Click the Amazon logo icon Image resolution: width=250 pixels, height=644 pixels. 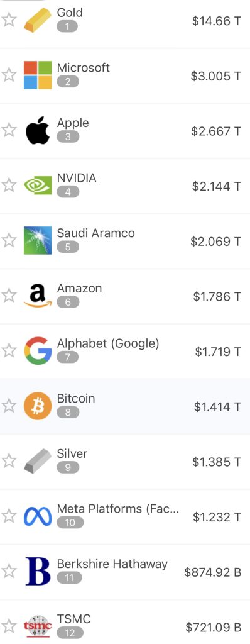coord(38,296)
